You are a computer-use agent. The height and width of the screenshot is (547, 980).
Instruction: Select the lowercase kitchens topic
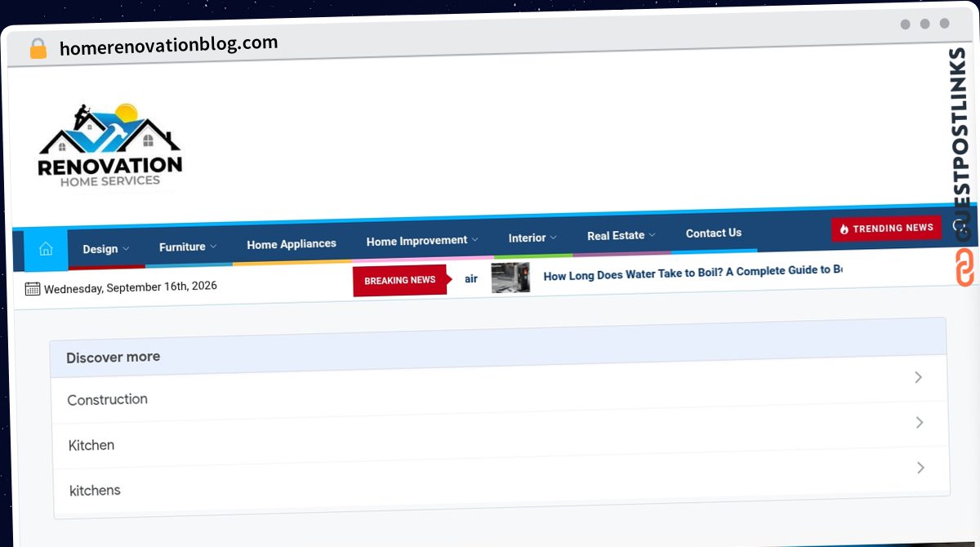coord(95,490)
